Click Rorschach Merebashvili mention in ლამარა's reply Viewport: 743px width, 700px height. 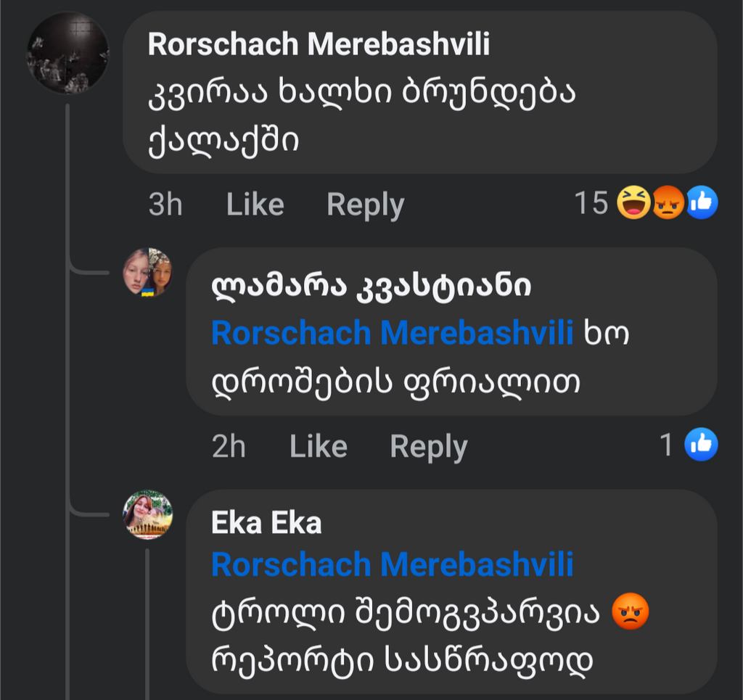(392, 333)
